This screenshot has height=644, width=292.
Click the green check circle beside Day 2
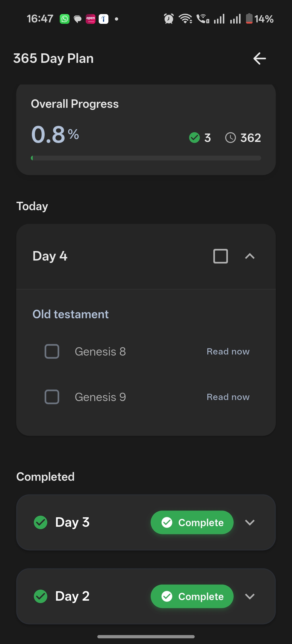pos(41,596)
